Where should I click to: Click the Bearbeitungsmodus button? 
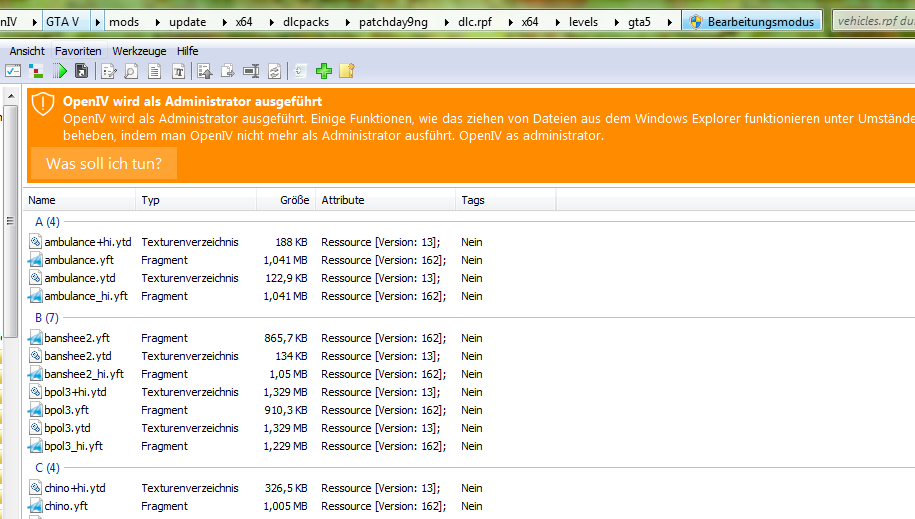point(752,22)
